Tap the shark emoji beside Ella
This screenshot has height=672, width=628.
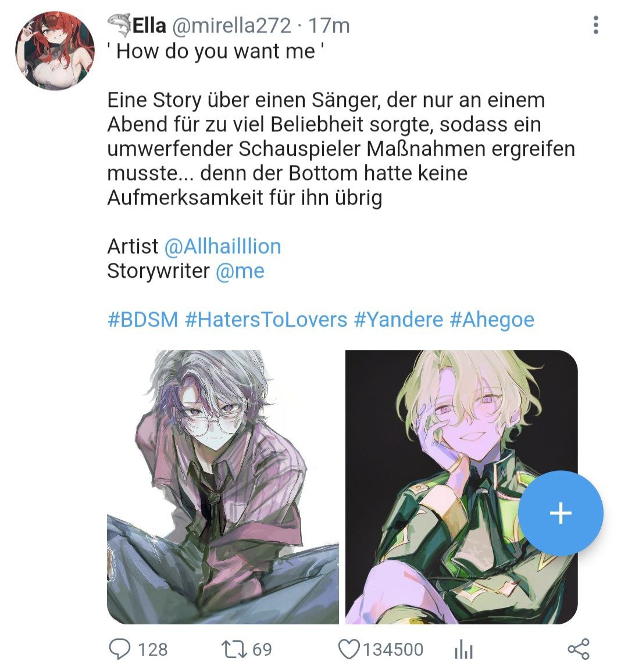119,25
